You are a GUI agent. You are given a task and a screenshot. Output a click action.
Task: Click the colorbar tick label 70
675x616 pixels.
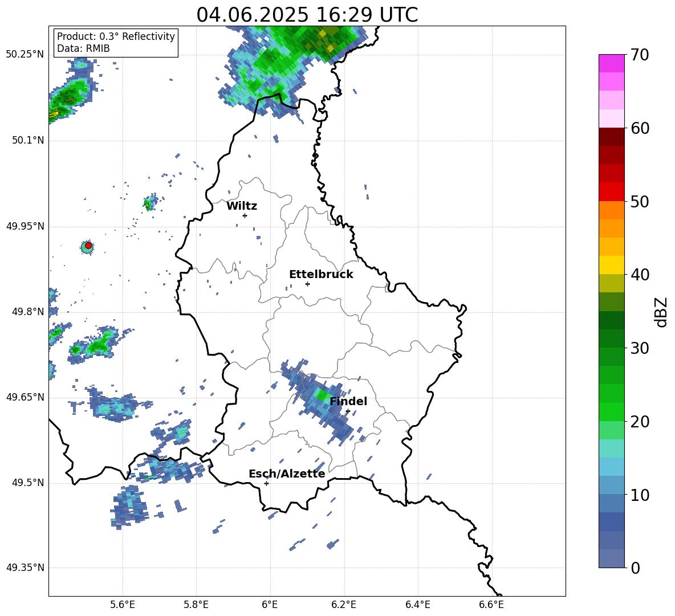coord(640,55)
